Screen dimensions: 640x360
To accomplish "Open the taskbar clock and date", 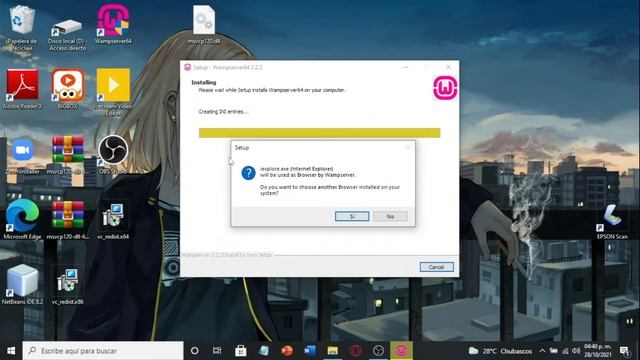I will pyautogui.click(x=598, y=351).
